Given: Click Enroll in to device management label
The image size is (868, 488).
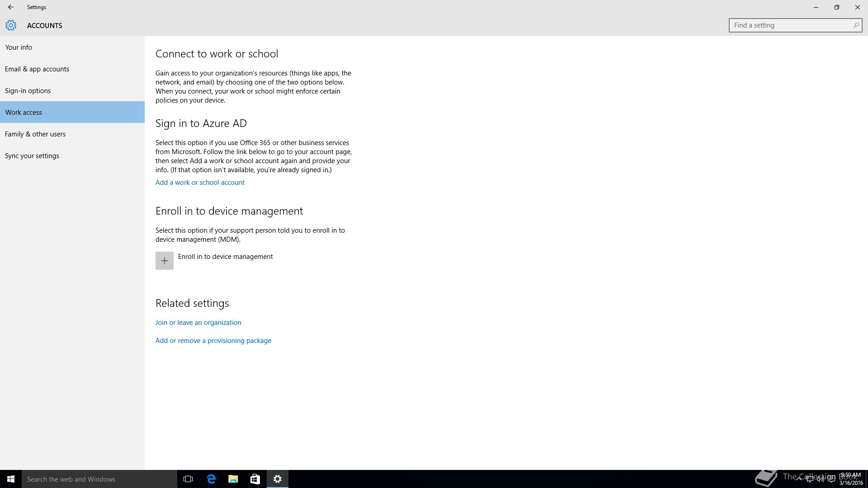Looking at the screenshot, I should [x=226, y=257].
